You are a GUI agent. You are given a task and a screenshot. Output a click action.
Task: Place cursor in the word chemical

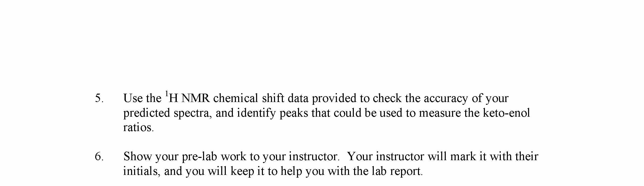236,98
